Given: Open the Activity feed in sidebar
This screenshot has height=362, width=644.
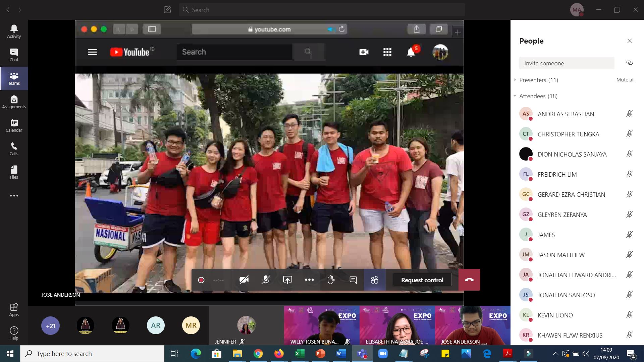Looking at the screenshot, I should tap(14, 32).
